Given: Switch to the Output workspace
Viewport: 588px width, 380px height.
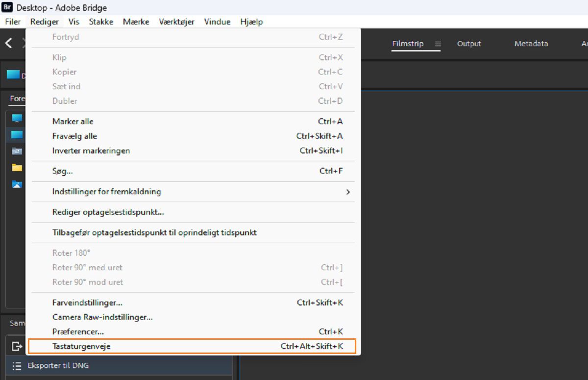Looking at the screenshot, I should [469, 44].
